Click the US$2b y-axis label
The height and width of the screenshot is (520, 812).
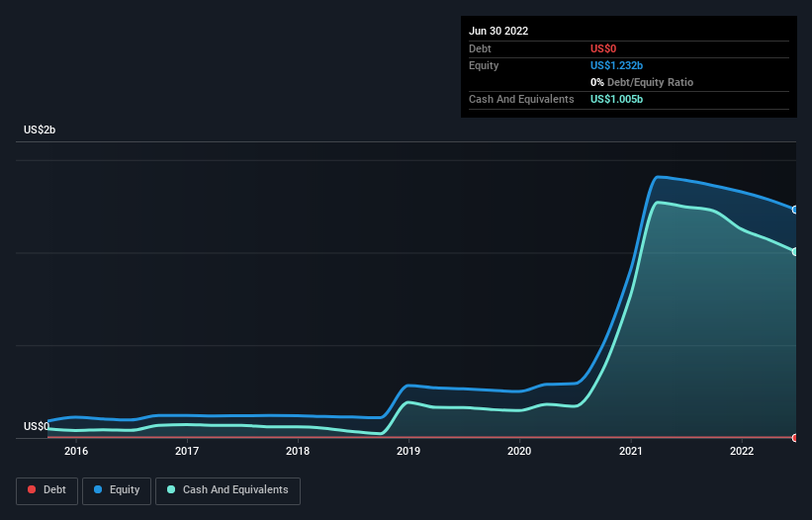point(40,130)
